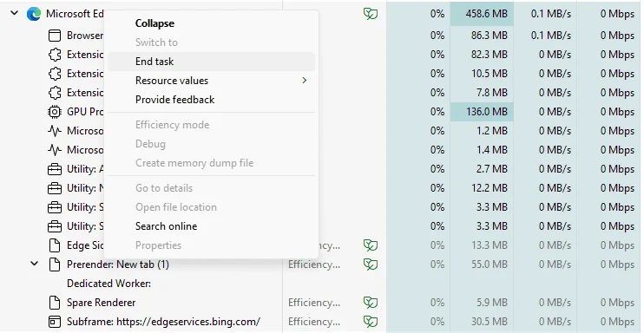The height and width of the screenshot is (333, 644).
Task: Collapse the Prerender: New tab chevron
Action: (35, 264)
